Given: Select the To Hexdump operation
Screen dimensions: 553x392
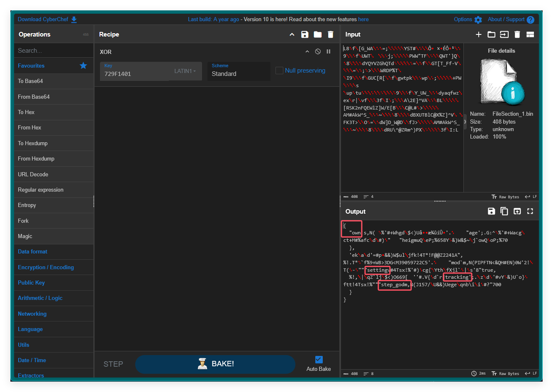Looking at the screenshot, I should point(54,143).
